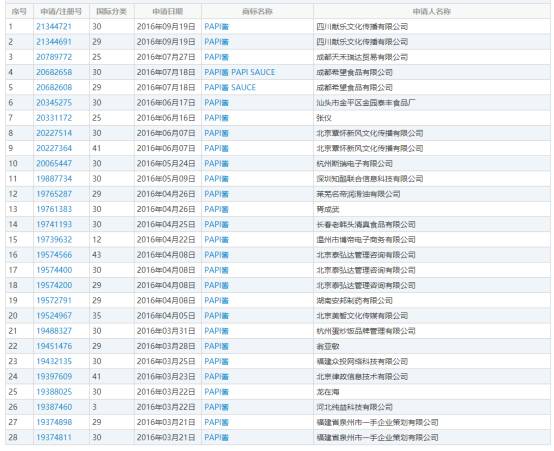Open application number 21344721
The width and height of the screenshot is (554, 451).
tap(54, 27)
